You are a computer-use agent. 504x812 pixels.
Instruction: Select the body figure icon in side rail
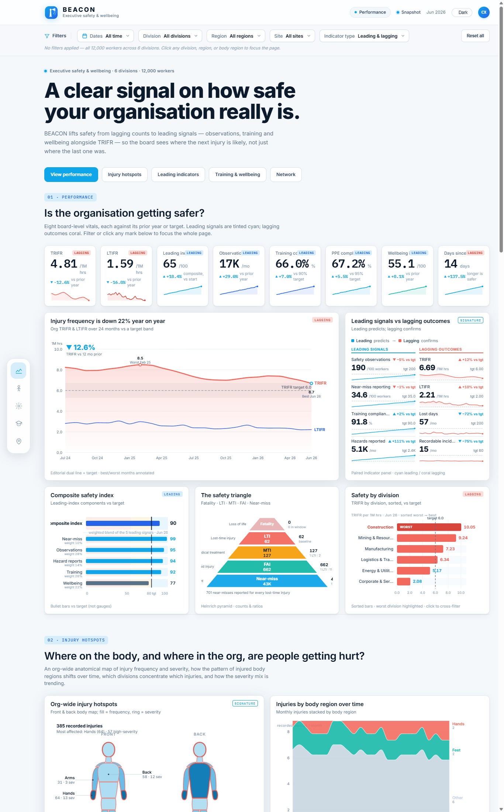click(x=19, y=388)
